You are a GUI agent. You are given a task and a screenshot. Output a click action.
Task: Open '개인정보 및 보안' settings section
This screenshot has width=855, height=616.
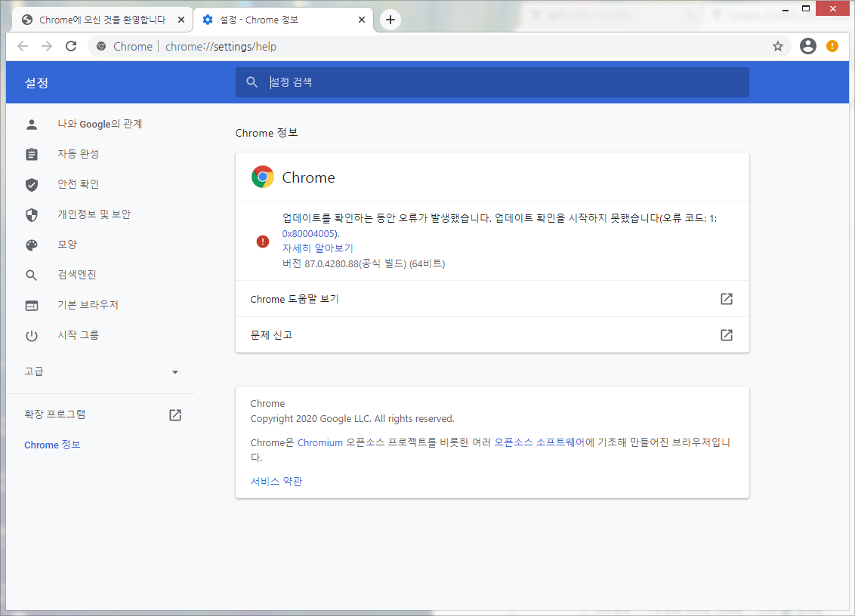point(94,214)
